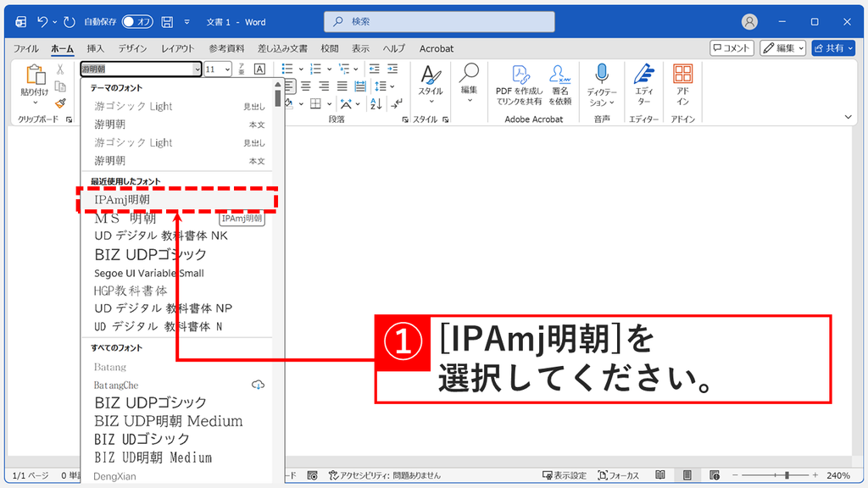Open the ファイル tab

26,48
